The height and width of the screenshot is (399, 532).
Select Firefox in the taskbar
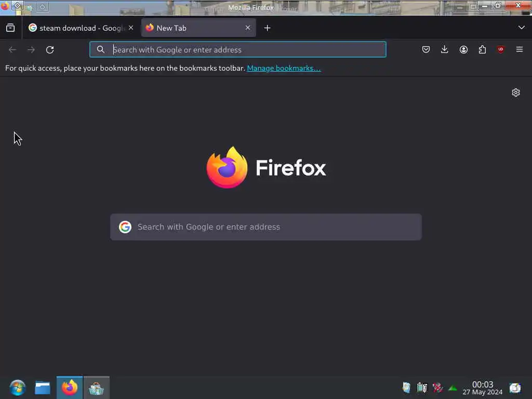pyautogui.click(x=70, y=388)
